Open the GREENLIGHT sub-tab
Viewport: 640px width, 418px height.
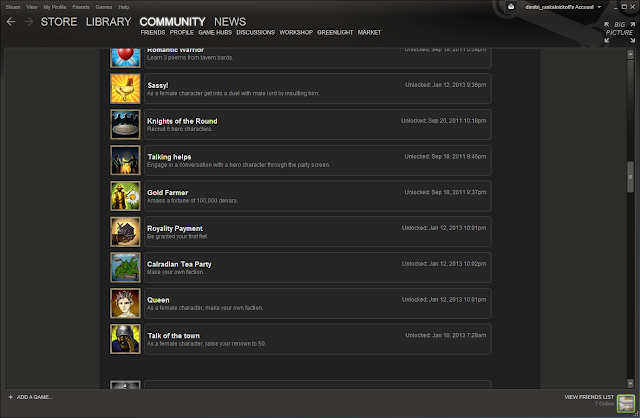pyautogui.click(x=335, y=32)
